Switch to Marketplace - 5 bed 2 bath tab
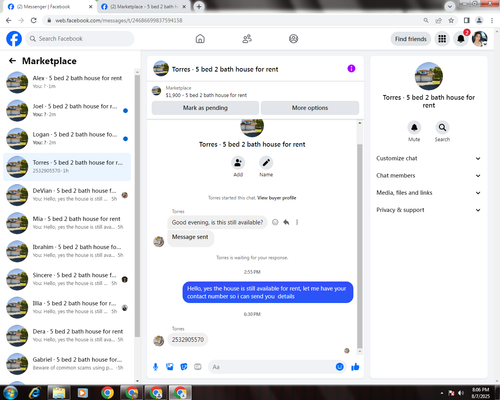Screen dimensions: 500x400 [143, 7]
